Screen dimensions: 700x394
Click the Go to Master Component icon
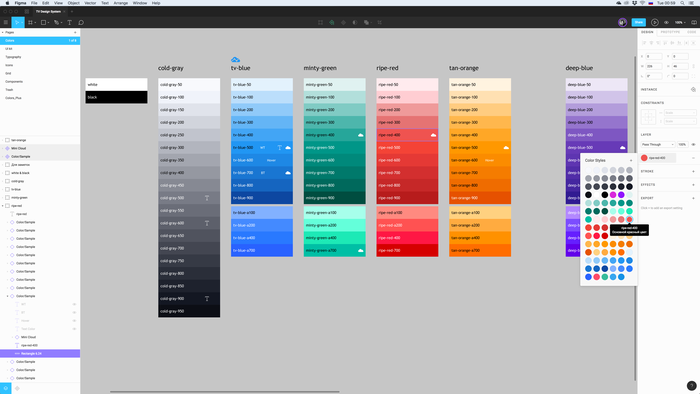[x=693, y=90]
